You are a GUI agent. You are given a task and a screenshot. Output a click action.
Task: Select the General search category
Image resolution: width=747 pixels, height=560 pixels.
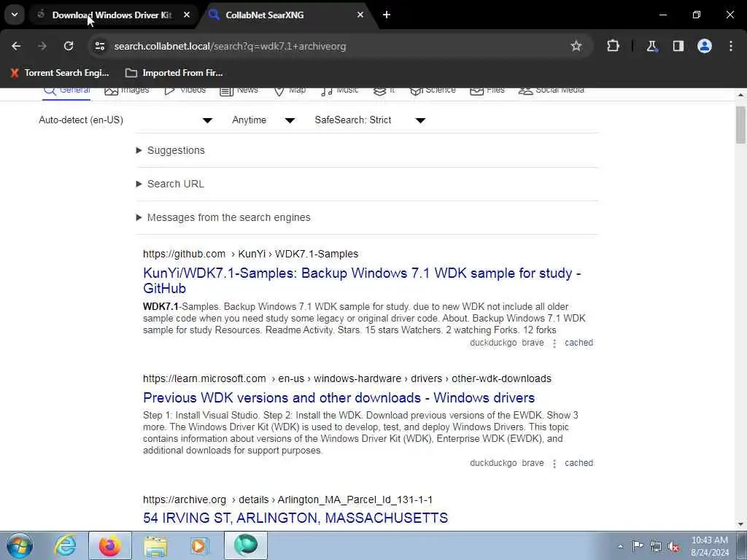pyautogui.click(x=66, y=90)
